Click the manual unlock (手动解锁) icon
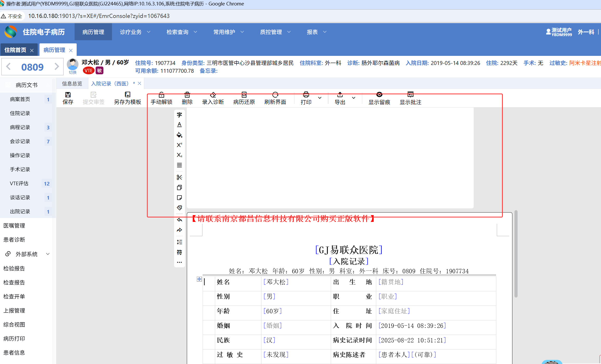601x364 pixels. point(161,95)
